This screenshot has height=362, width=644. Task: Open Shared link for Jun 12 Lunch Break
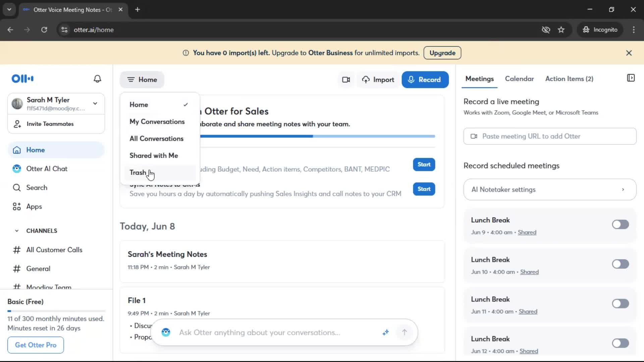[x=529, y=351]
